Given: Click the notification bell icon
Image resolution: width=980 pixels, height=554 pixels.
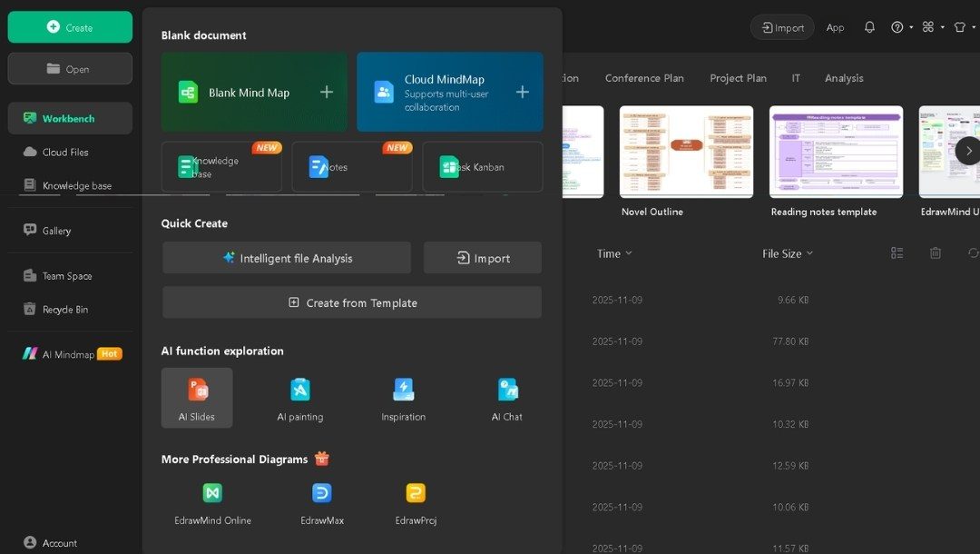Looking at the screenshot, I should pos(869,27).
